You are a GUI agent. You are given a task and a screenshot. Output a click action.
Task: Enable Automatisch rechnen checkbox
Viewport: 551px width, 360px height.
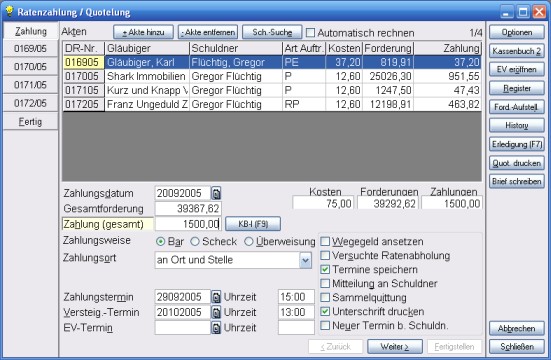pos(310,33)
